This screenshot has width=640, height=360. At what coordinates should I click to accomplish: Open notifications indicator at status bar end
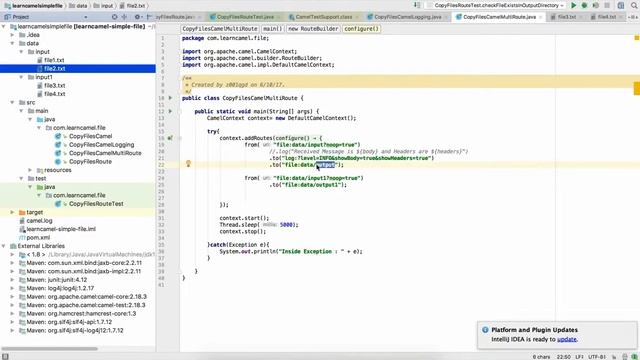coord(634,357)
